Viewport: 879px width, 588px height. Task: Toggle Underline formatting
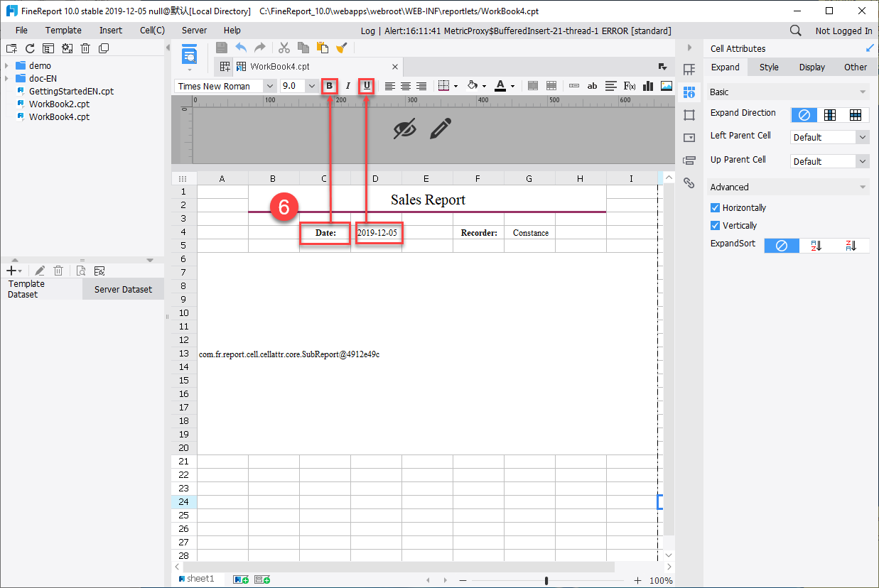coord(366,85)
